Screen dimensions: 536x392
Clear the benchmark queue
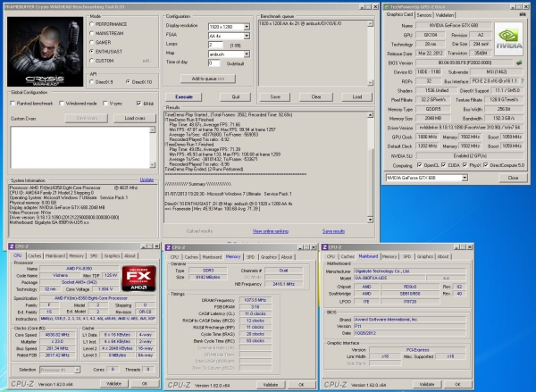point(316,97)
